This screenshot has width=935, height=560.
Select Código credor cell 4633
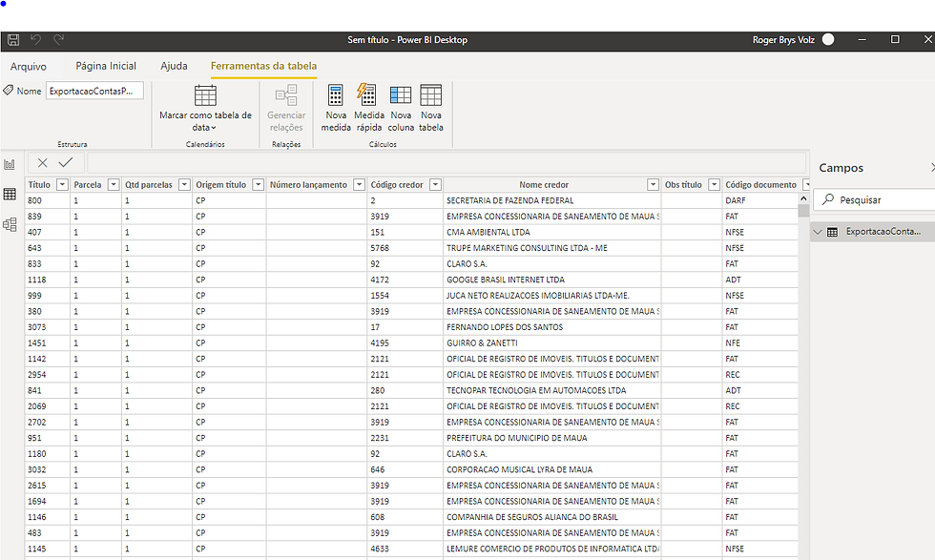(x=405, y=549)
